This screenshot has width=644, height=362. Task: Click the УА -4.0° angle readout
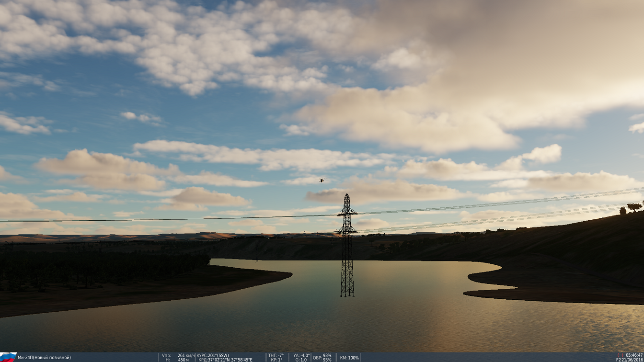point(302,355)
